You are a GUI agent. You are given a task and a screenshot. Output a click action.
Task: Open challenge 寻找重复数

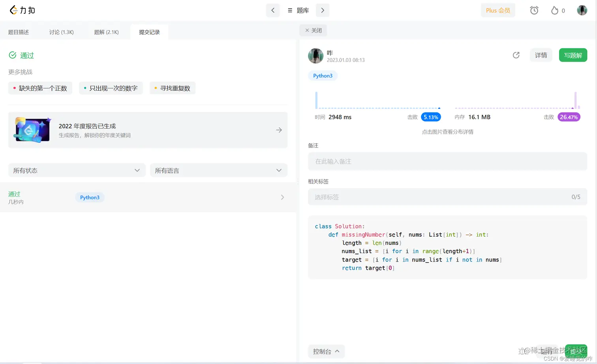pos(173,88)
